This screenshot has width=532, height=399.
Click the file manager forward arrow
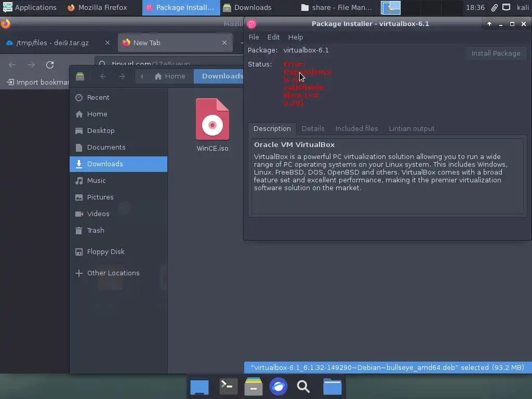[122, 76]
